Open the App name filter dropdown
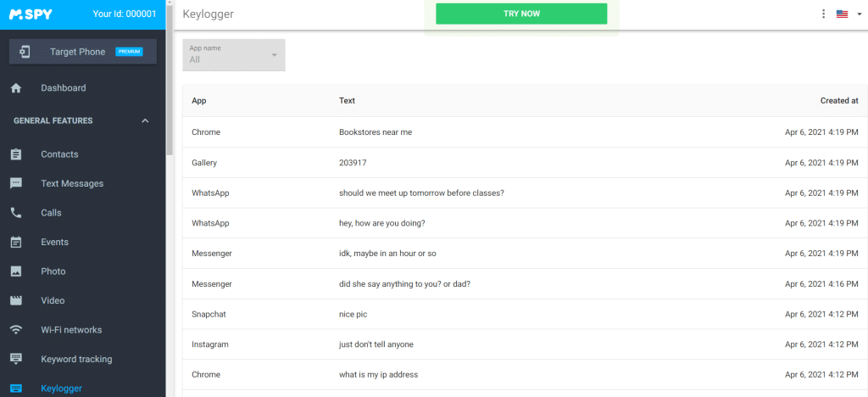Viewport: 868px width, 397px height. (234, 55)
